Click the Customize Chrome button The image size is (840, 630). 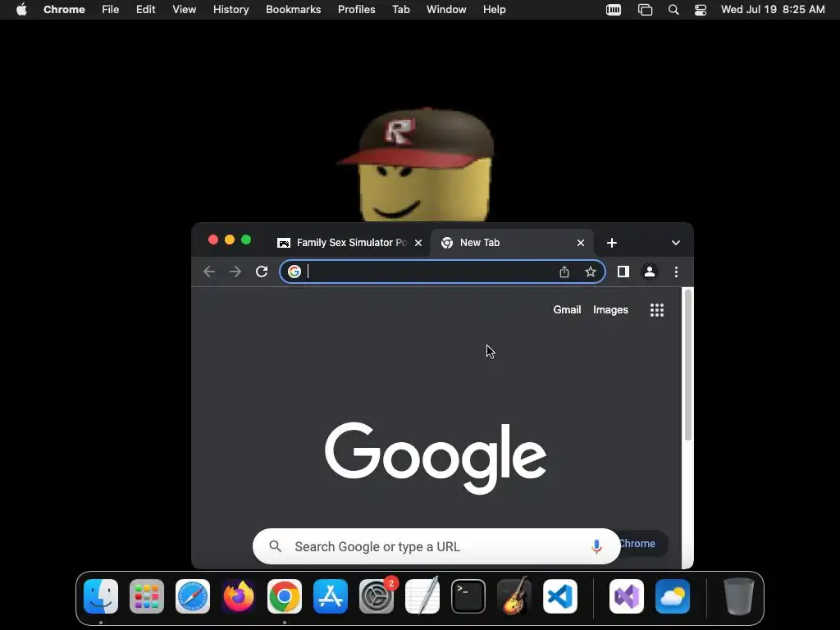tap(641, 543)
